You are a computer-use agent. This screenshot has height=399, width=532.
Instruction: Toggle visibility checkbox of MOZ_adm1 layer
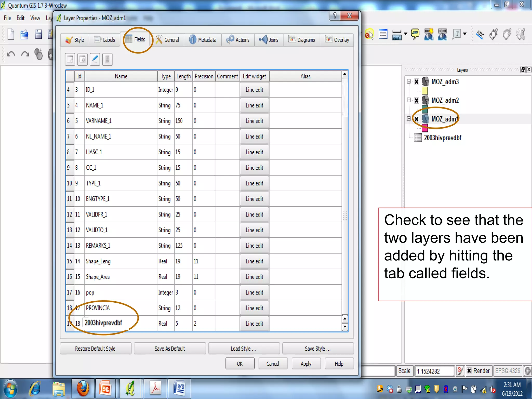tap(416, 119)
